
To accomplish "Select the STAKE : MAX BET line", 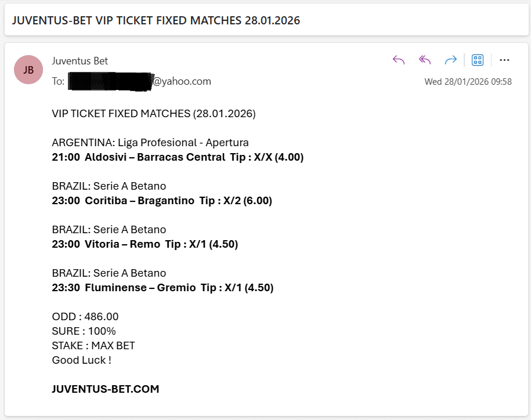I will [93, 345].
